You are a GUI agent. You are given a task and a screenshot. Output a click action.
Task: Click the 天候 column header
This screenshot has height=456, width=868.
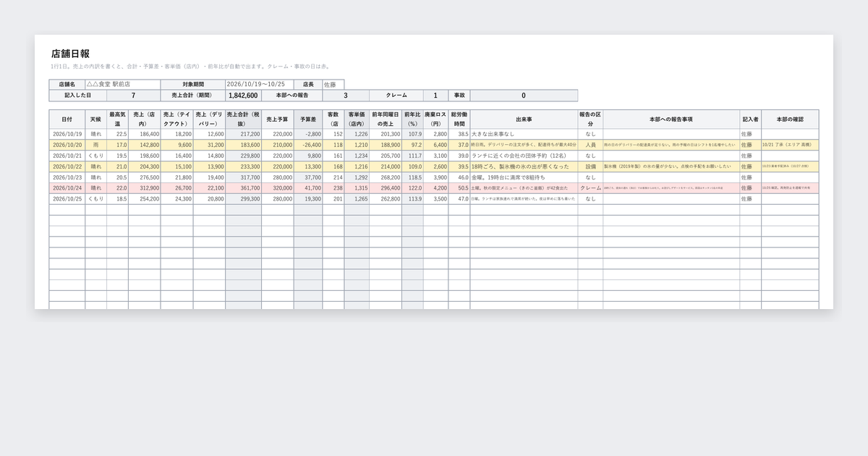click(95, 119)
